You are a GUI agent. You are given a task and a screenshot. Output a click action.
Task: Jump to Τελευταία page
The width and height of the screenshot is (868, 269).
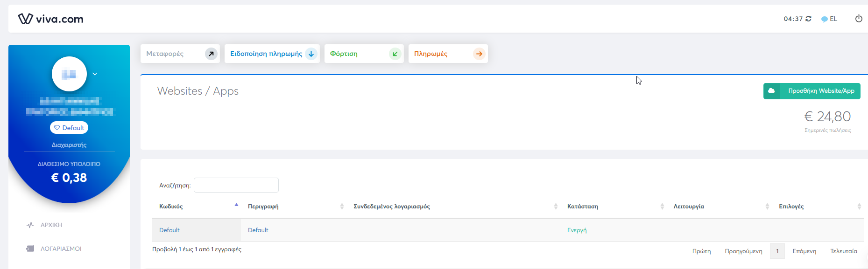(x=843, y=251)
